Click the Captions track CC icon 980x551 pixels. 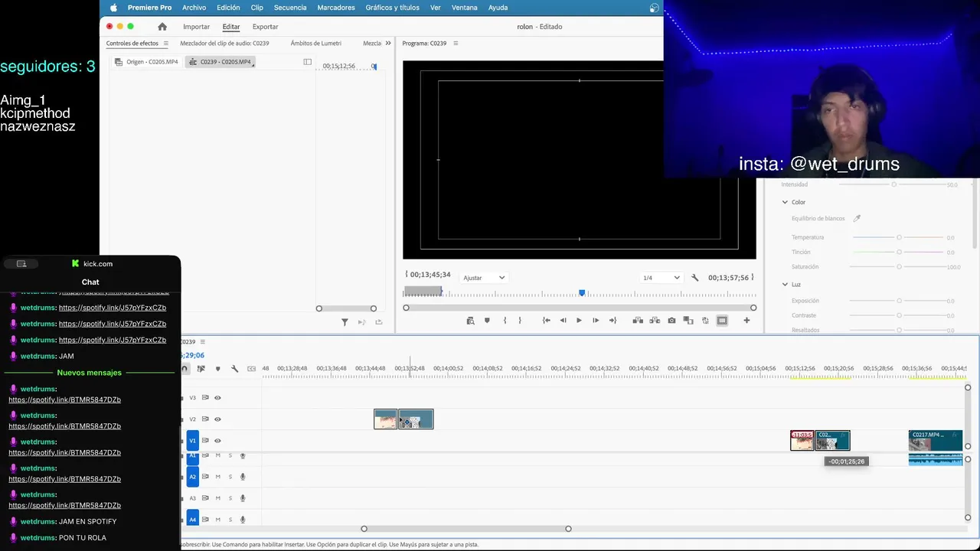coord(251,369)
